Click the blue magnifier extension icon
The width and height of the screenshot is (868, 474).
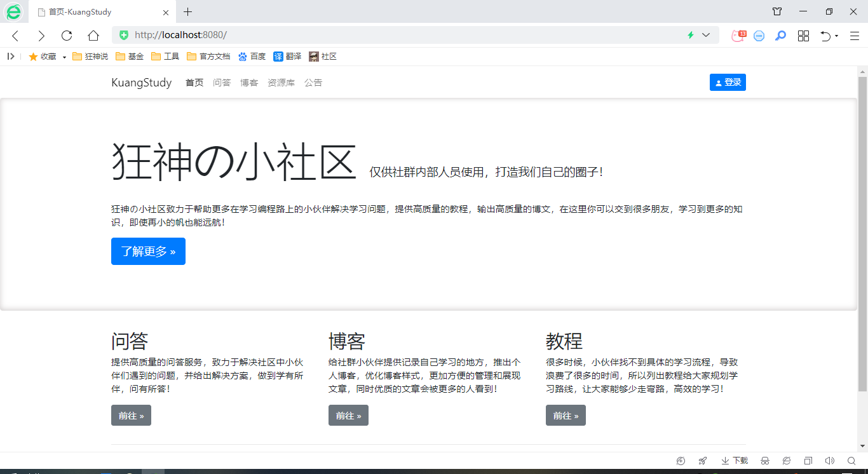781,36
